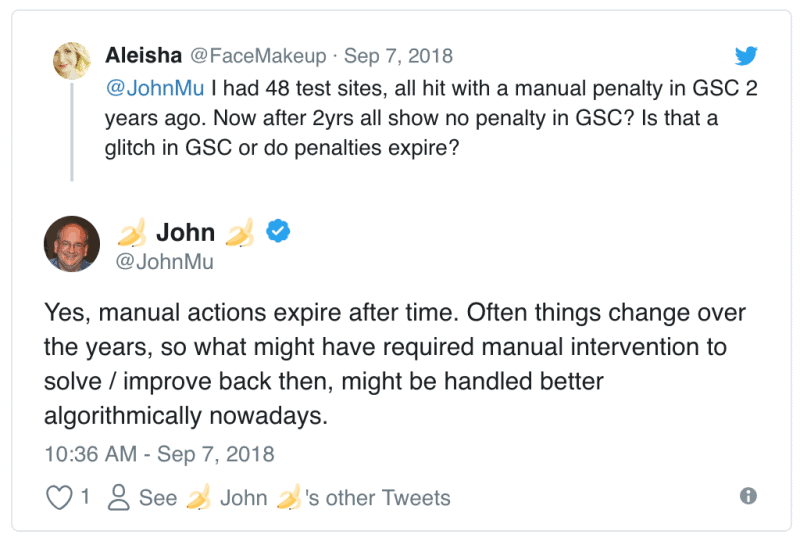Open John's profile photo
800x538 pixels.
click(x=72, y=244)
